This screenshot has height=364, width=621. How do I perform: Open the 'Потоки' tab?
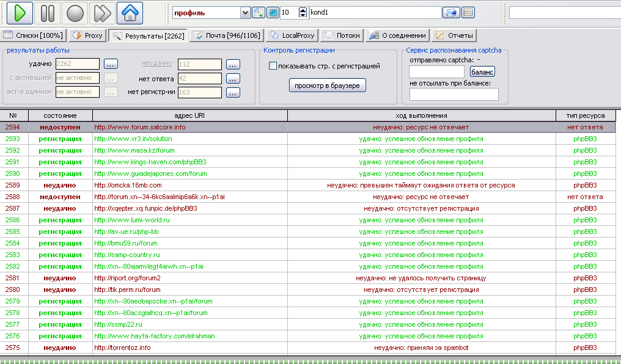(342, 35)
